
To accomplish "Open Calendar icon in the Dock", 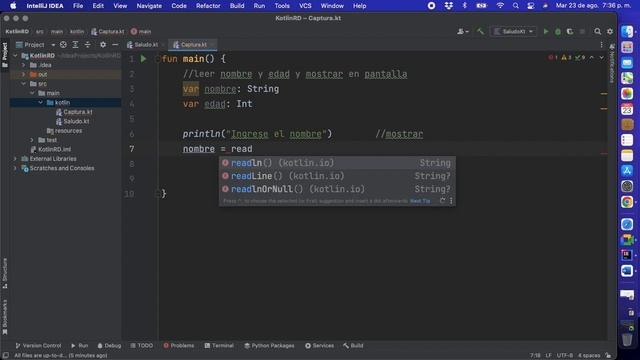I will [x=627, y=109].
